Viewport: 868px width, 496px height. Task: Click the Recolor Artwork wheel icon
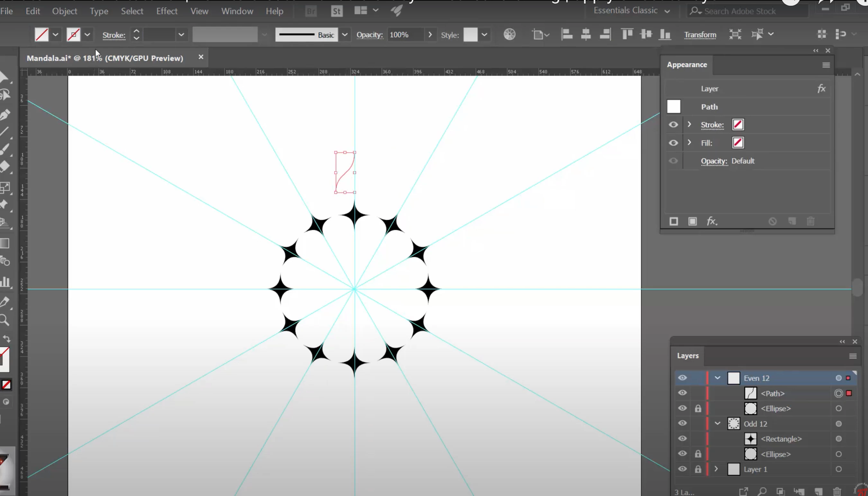(509, 34)
